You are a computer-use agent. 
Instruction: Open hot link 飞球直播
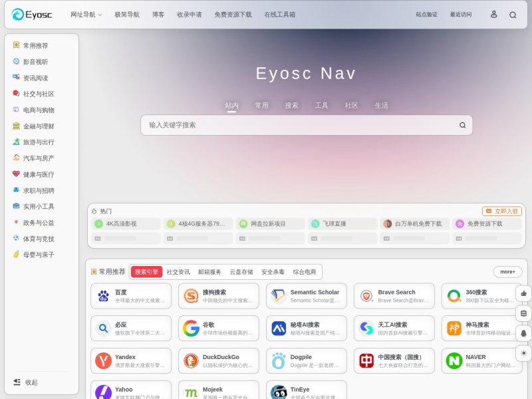click(342, 223)
